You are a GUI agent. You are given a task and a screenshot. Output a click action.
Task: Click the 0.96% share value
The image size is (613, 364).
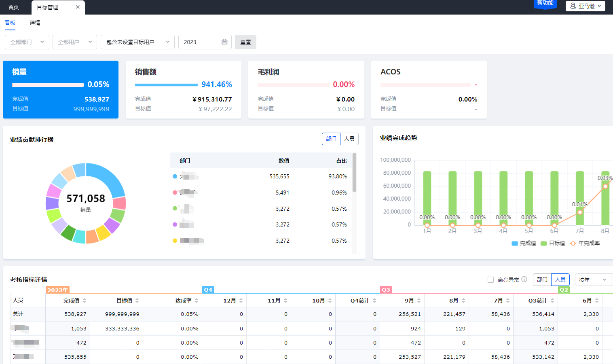point(339,193)
